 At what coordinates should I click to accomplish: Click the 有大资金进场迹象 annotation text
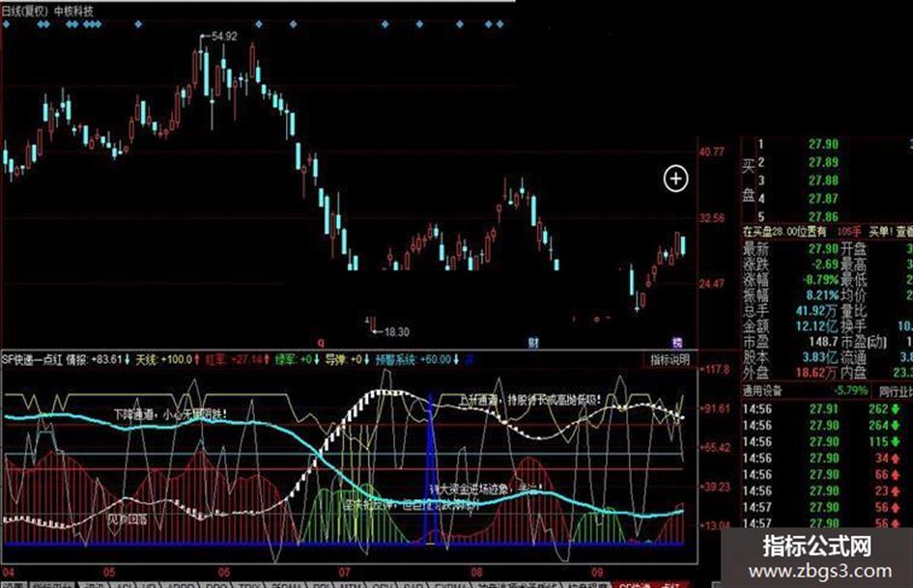(485, 490)
